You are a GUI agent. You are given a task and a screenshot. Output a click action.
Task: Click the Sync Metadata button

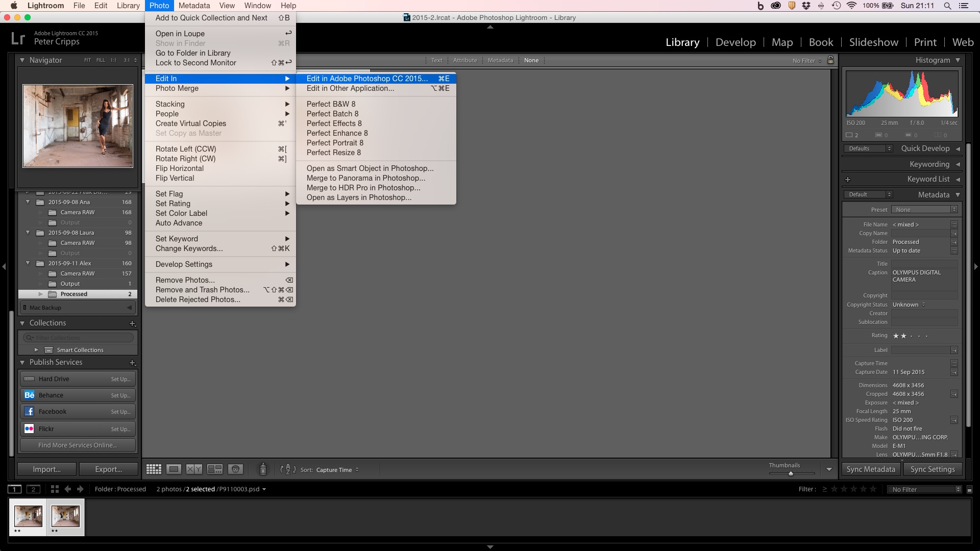point(870,469)
